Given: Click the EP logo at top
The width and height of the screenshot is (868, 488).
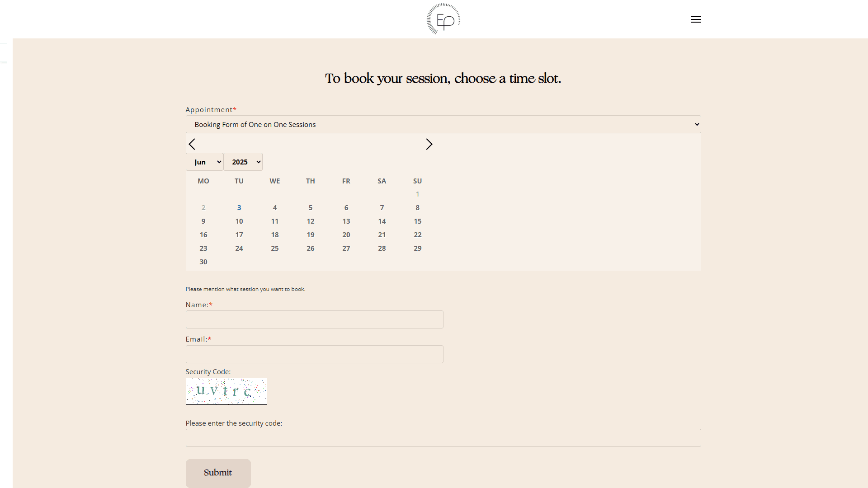Looking at the screenshot, I should [x=443, y=19].
